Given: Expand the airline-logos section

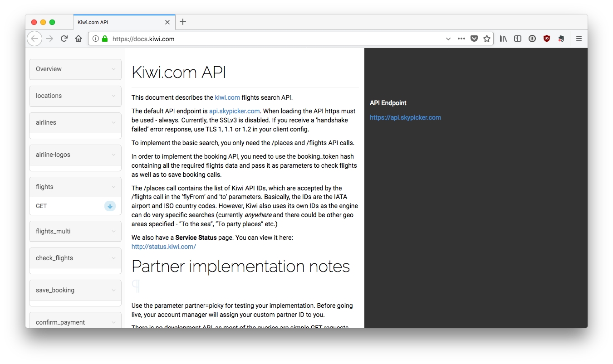Looking at the screenshot, I should (x=75, y=155).
